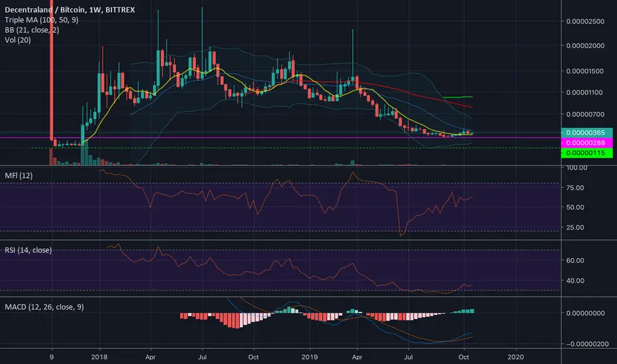Image resolution: width=617 pixels, height=364 pixels.
Task: Click the 0.00000365 current price label
Action: 587,132
